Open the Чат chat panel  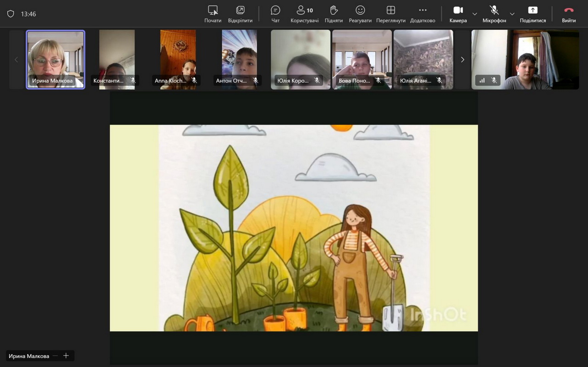275,14
